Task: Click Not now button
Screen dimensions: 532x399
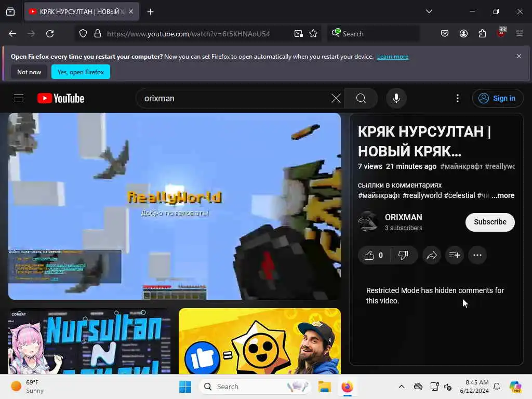Action: [29, 72]
